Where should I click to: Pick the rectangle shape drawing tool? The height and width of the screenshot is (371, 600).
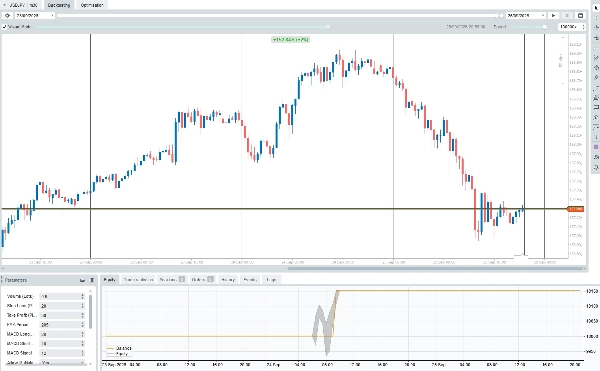[x=596, y=107]
